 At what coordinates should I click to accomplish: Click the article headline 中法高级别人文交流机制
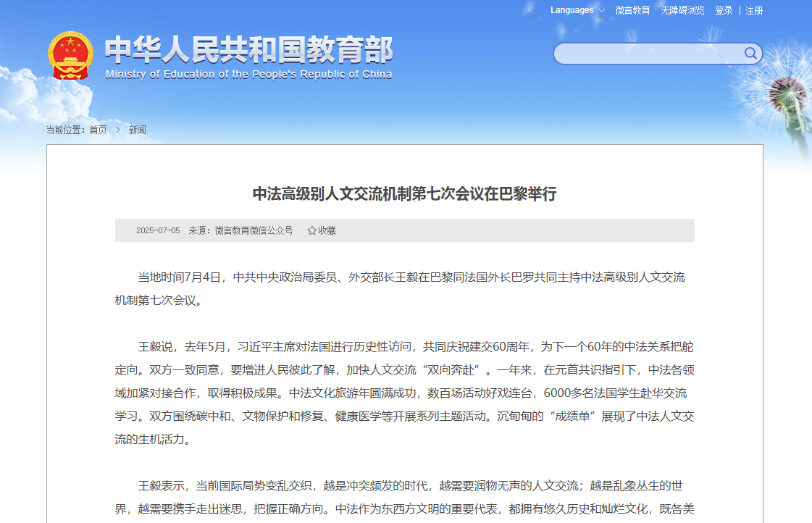(x=404, y=193)
